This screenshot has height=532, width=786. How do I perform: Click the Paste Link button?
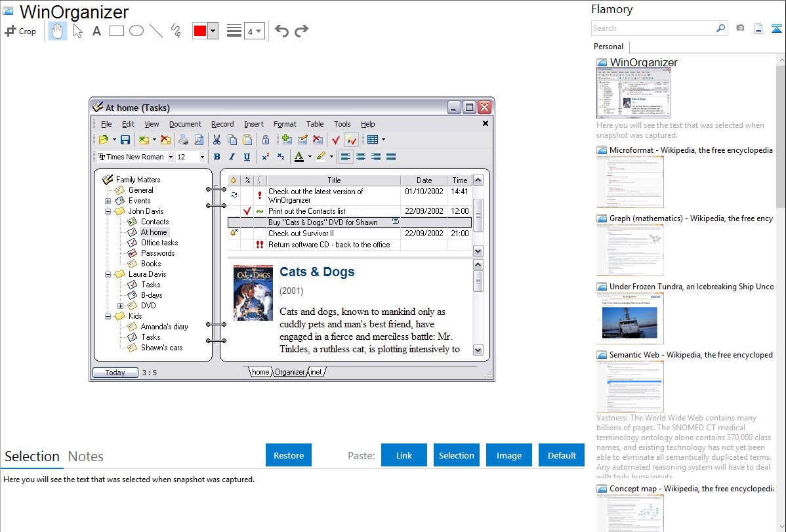coord(404,455)
